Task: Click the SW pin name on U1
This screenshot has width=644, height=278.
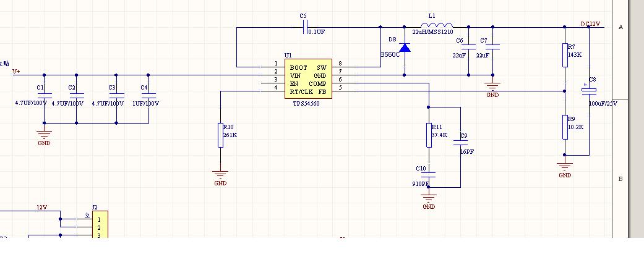Action: click(322, 68)
